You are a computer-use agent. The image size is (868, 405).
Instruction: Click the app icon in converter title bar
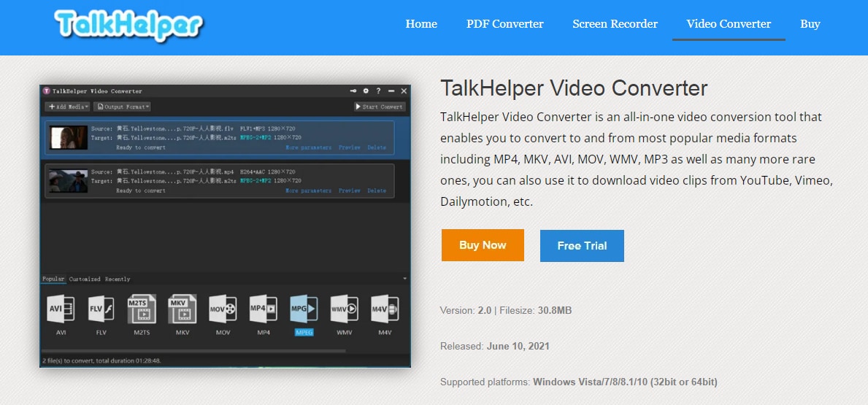click(47, 90)
